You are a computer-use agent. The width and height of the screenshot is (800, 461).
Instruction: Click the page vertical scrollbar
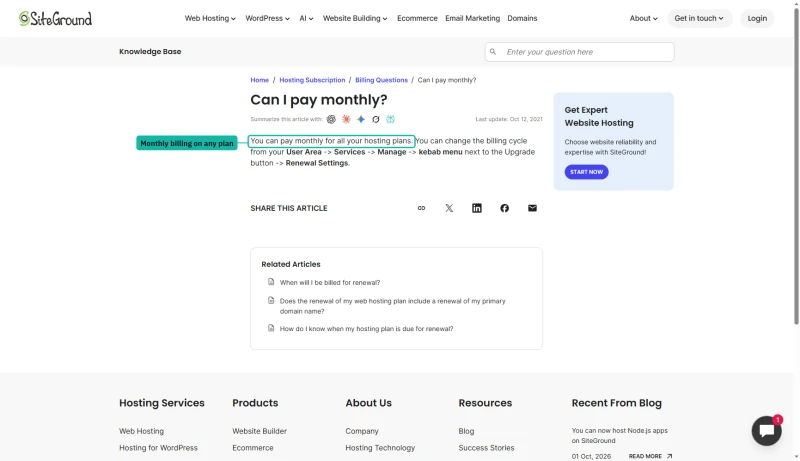coord(796,168)
